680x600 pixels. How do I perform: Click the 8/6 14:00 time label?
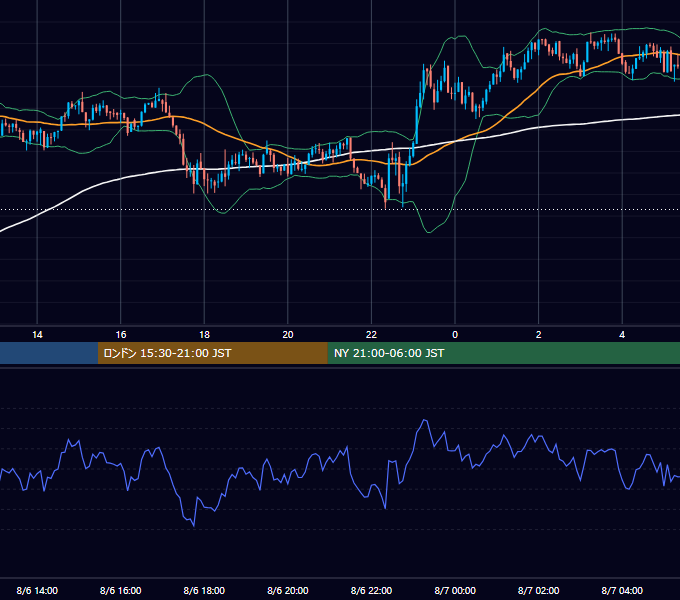pos(37,590)
